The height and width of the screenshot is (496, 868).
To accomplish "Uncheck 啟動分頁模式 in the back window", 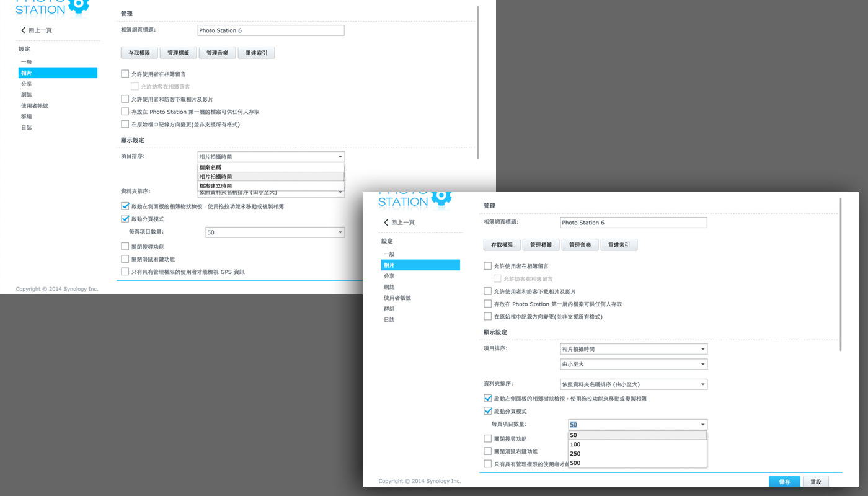I will [125, 219].
